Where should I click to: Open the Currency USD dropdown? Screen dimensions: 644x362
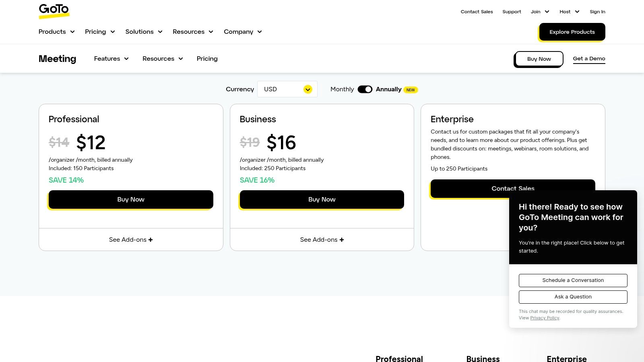(287, 89)
